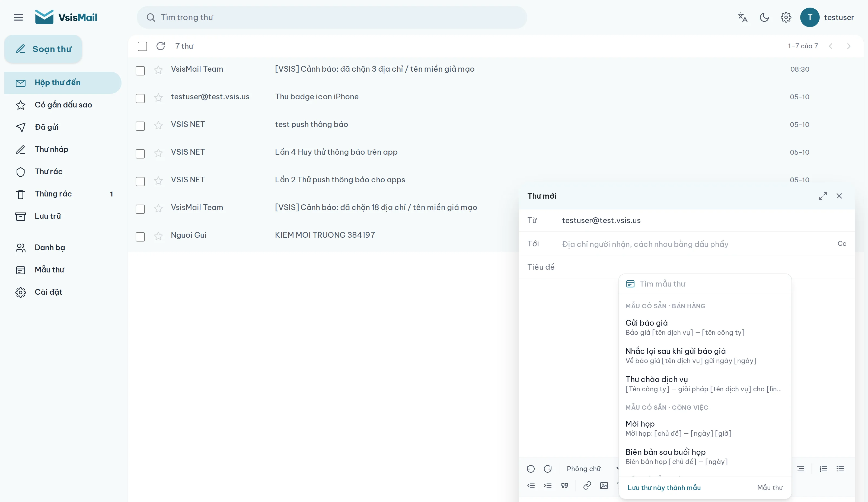Apply bulleted list formatting
868x502 pixels.
(840, 469)
